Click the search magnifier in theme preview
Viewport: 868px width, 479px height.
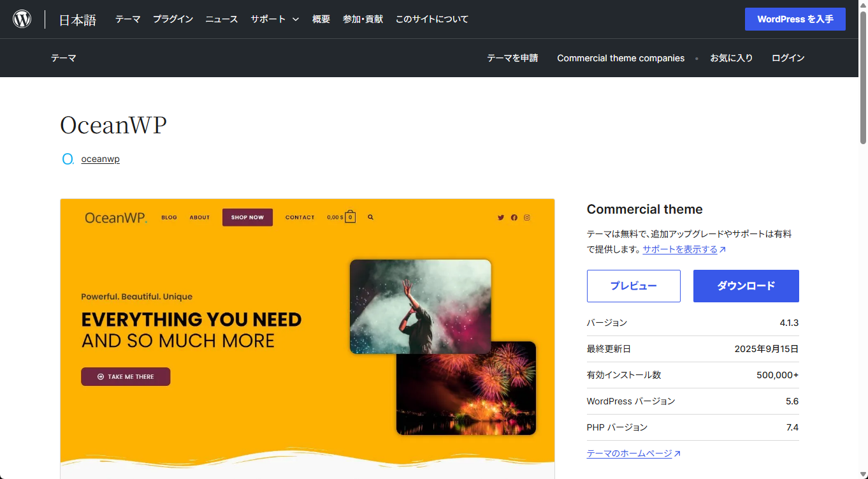tap(371, 217)
